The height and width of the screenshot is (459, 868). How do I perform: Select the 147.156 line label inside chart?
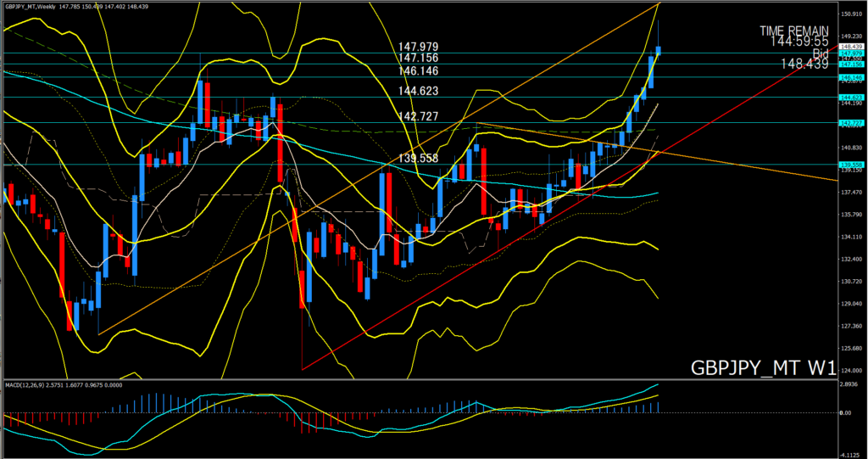pyautogui.click(x=418, y=58)
